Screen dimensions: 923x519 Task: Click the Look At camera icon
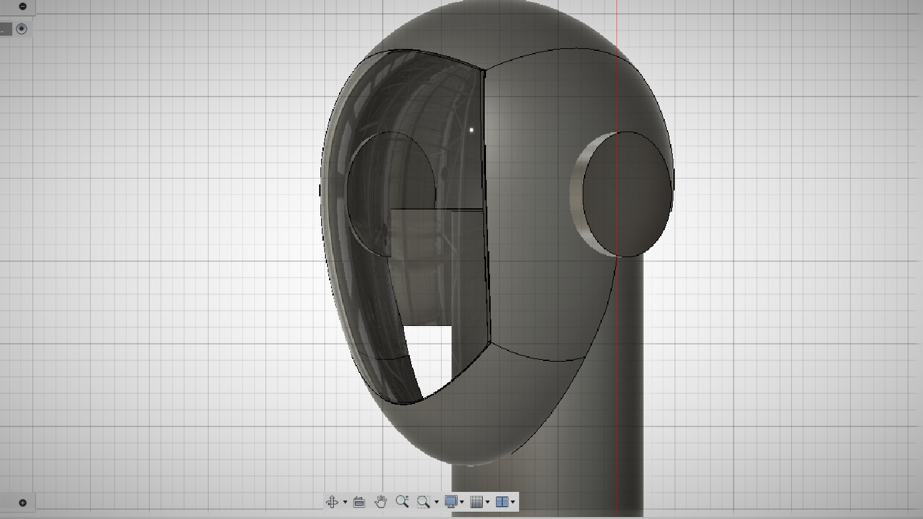pos(359,502)
